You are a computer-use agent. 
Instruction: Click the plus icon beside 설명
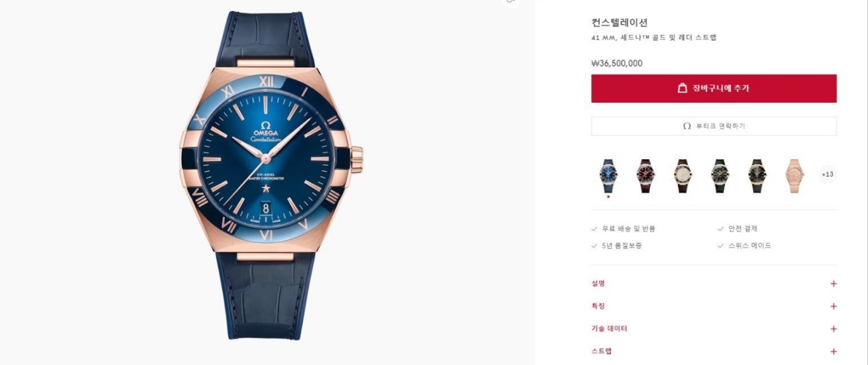tap(833, 284)
